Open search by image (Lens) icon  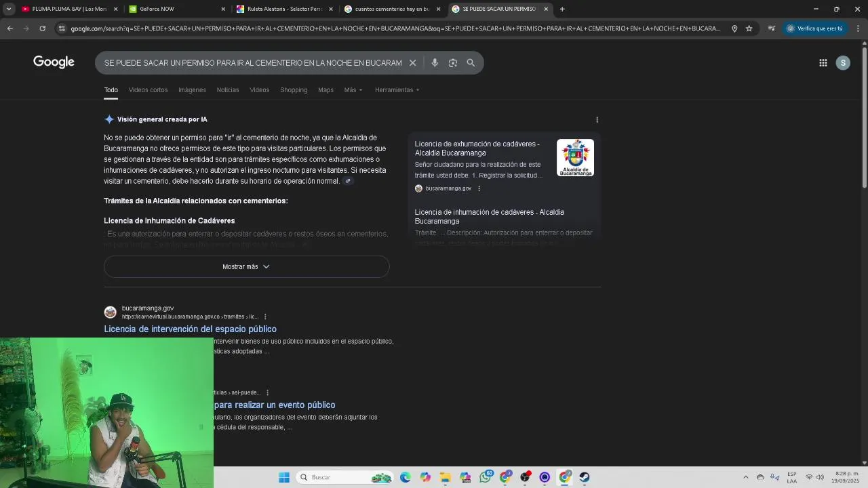(x=453, y=63)
